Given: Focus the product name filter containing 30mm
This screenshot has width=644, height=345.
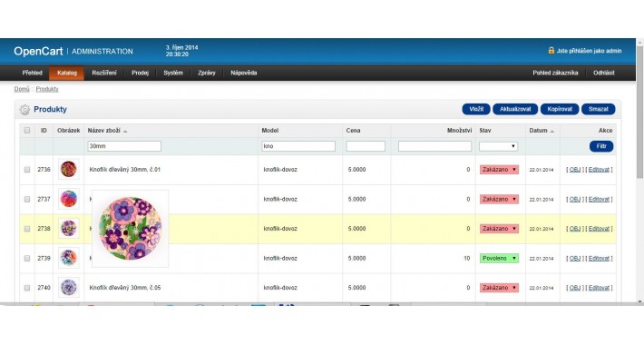Looking at the screenshot, I should point(124,146).
